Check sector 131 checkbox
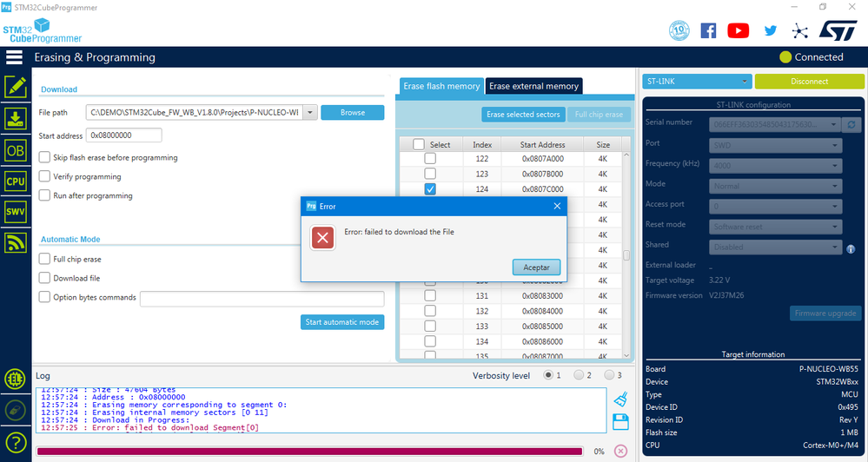 pos(430,295)
